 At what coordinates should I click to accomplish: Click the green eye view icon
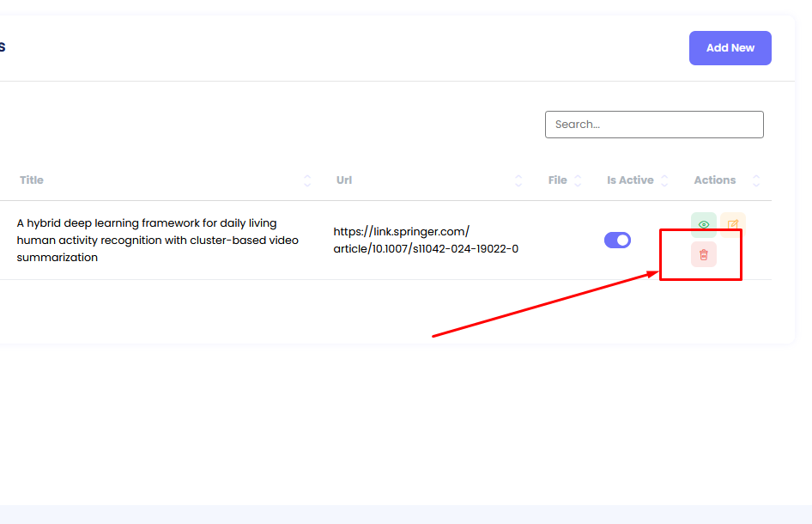pyautogui.click(x=703, y=225)
